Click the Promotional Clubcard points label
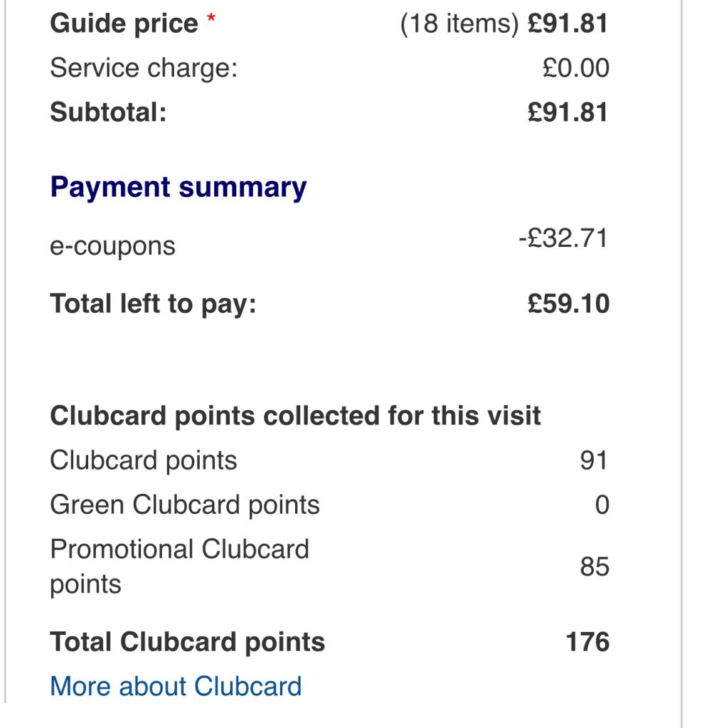 (x=179, y=566)
